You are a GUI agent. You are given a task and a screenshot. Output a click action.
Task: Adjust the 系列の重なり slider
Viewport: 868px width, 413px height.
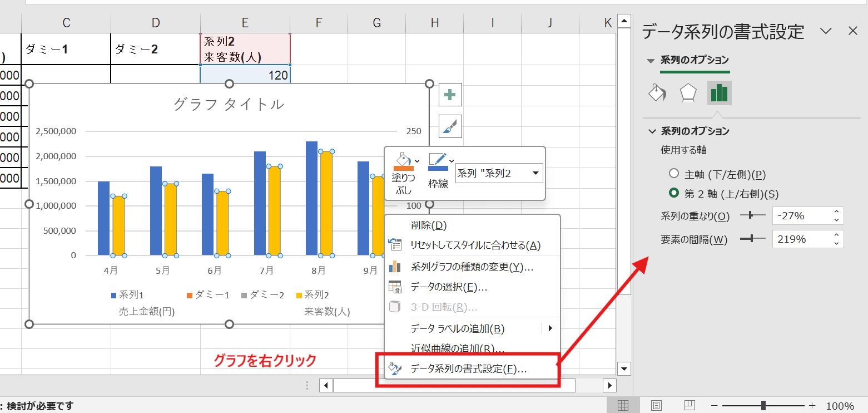click(752, 215)
